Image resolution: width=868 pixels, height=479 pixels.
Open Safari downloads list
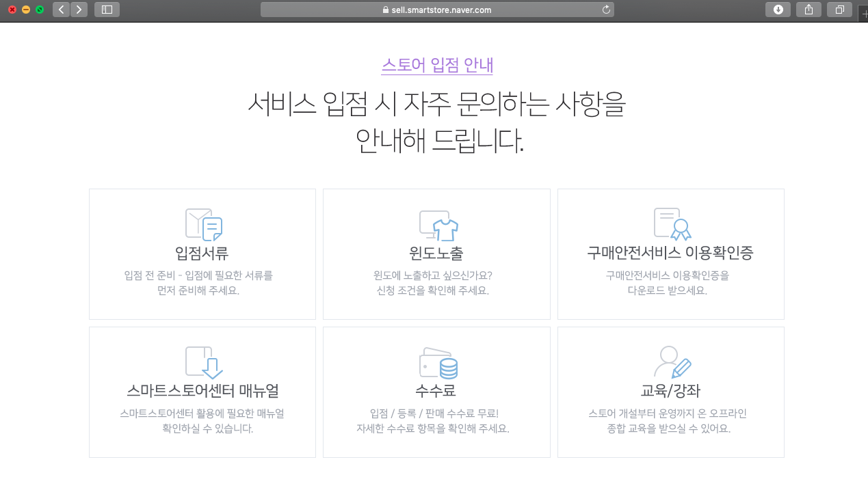(778, 10)
